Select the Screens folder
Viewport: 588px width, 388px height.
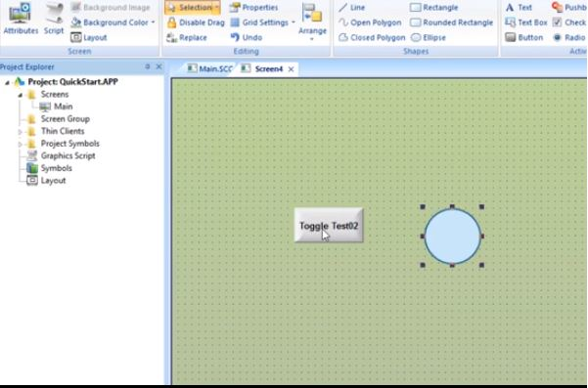[55, 95]
